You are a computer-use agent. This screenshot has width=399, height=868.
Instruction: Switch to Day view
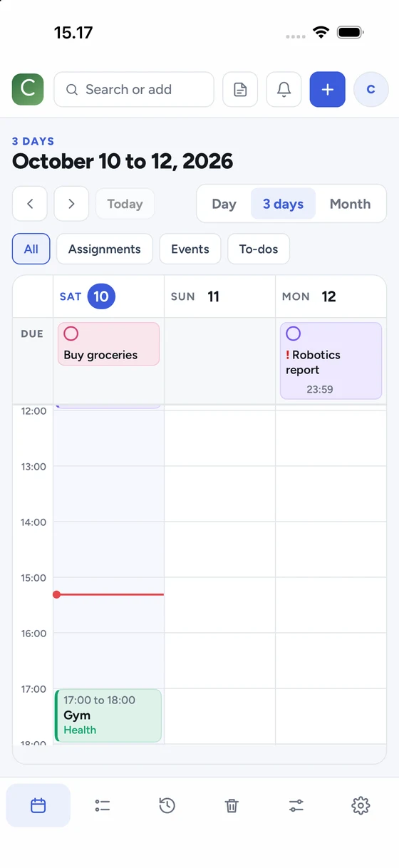point(224,204)
